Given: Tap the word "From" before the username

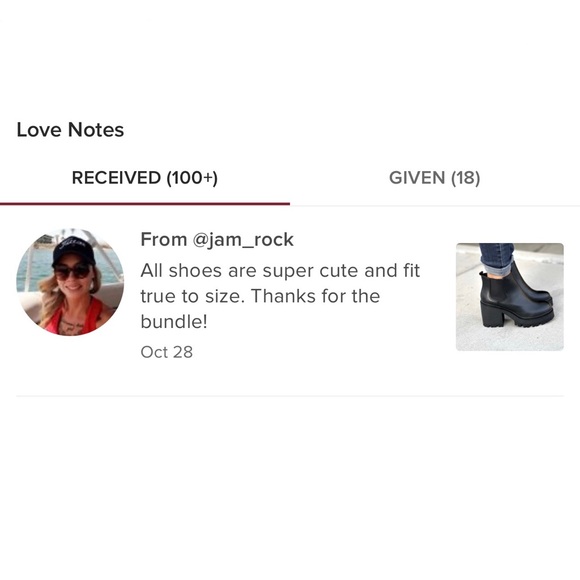Looking at the screenshot, I should 163,239.
